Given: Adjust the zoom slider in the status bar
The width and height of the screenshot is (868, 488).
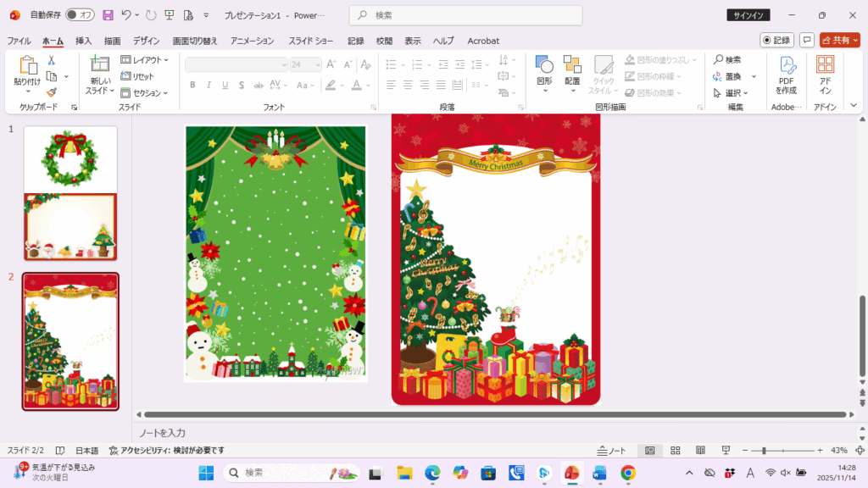Looking at the screenshot, I should [x=765, y=451].
